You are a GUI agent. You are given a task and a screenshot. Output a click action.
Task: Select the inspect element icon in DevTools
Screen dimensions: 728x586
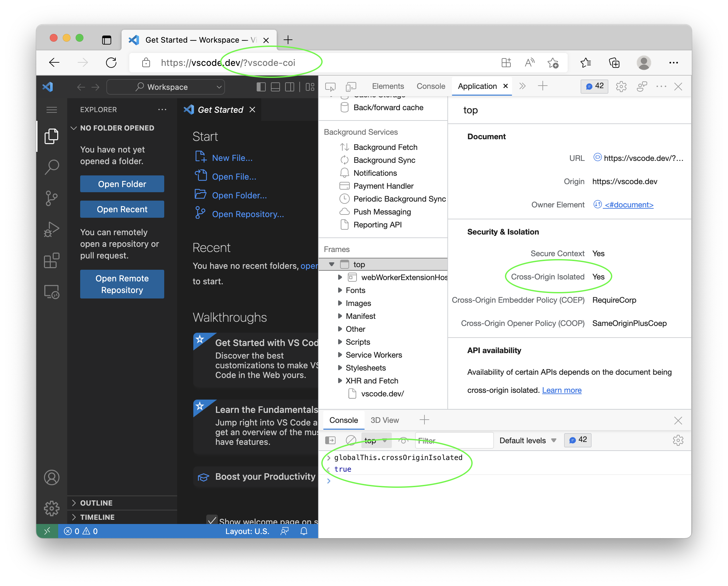[330, 86]
